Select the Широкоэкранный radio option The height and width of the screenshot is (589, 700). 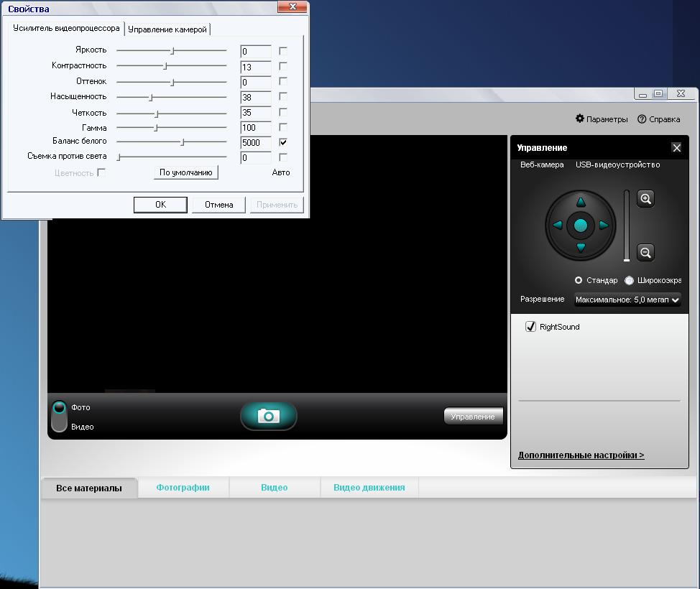pos(630,280)
